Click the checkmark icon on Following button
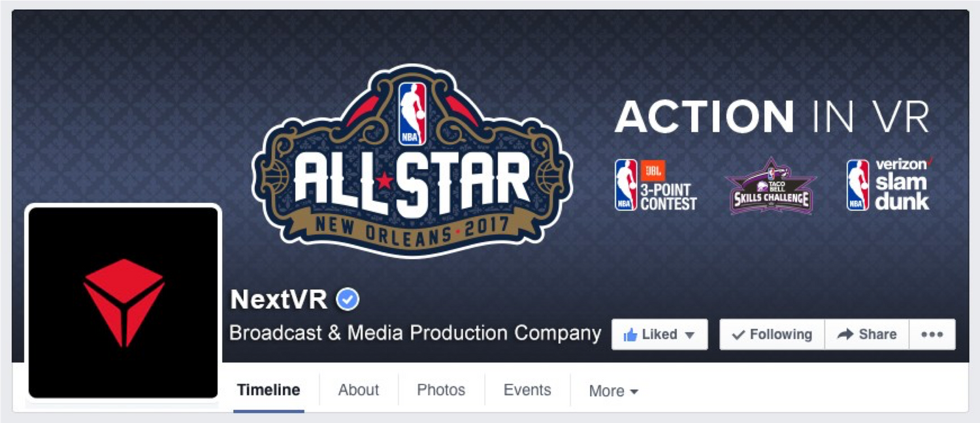This screenshot has width=980, height=423. [x=739, y=335]
